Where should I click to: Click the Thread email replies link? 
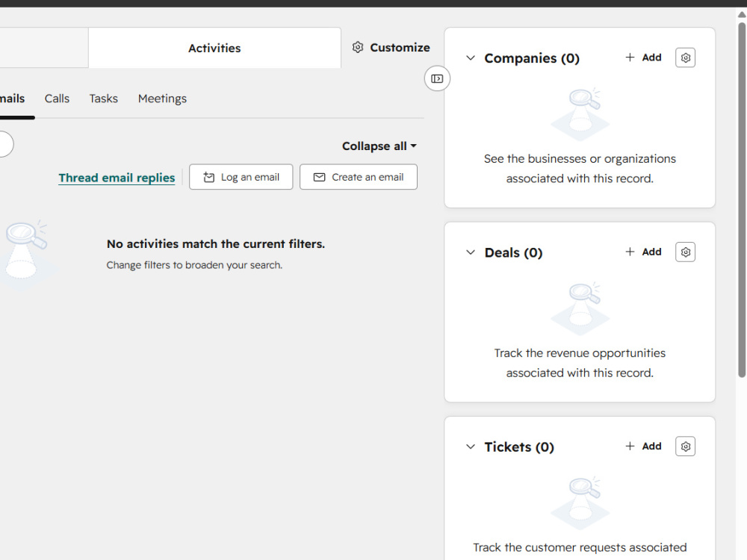pos(117,178)
